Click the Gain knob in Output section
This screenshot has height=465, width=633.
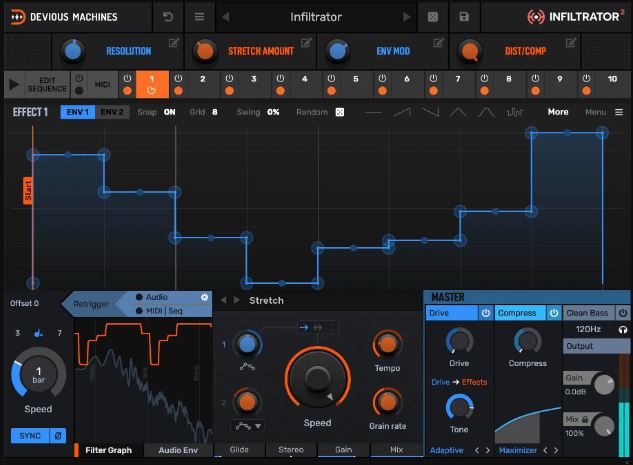coord(604,383)
